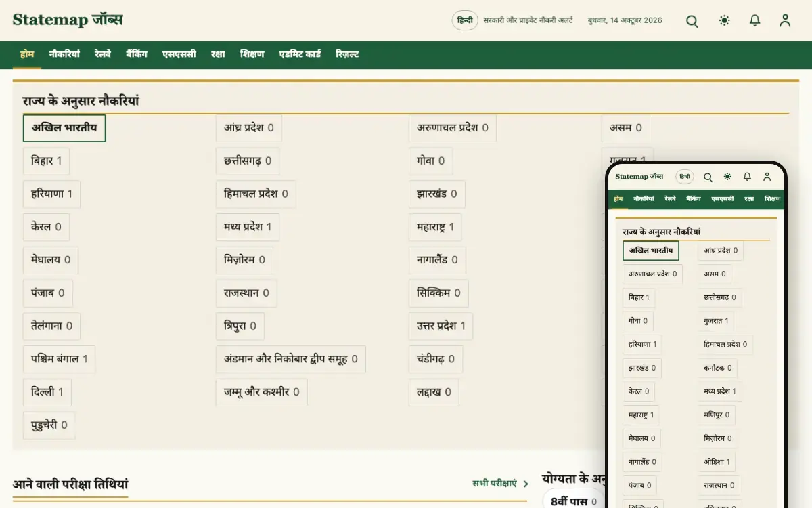
Task: Select दिल्ली 1 chip on desktop
Action: click(x=47, y=394)
